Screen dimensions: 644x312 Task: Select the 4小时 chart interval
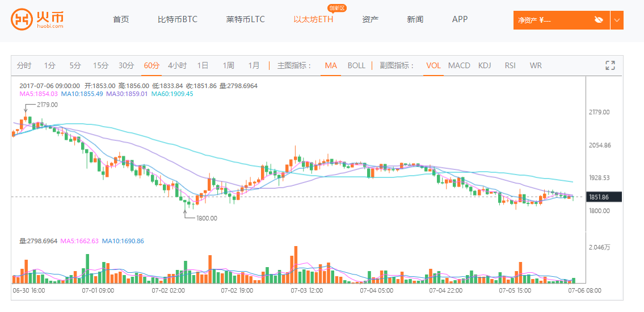point(177,65)
